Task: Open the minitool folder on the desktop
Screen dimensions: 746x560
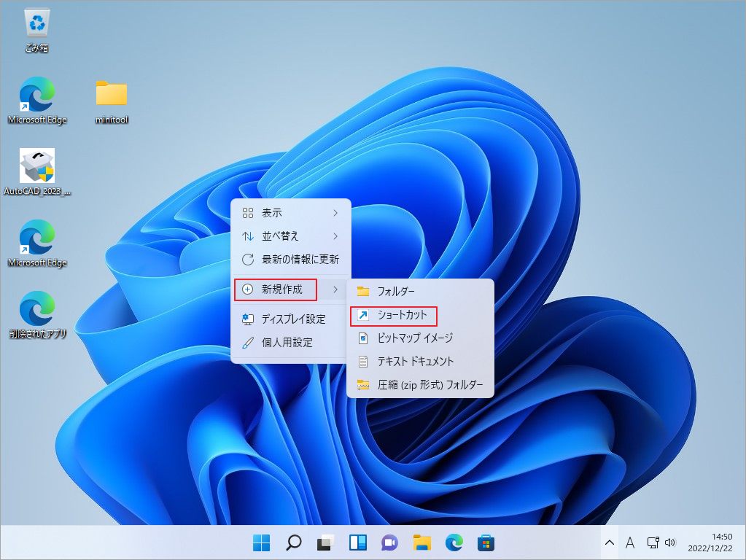Action: 111,95
